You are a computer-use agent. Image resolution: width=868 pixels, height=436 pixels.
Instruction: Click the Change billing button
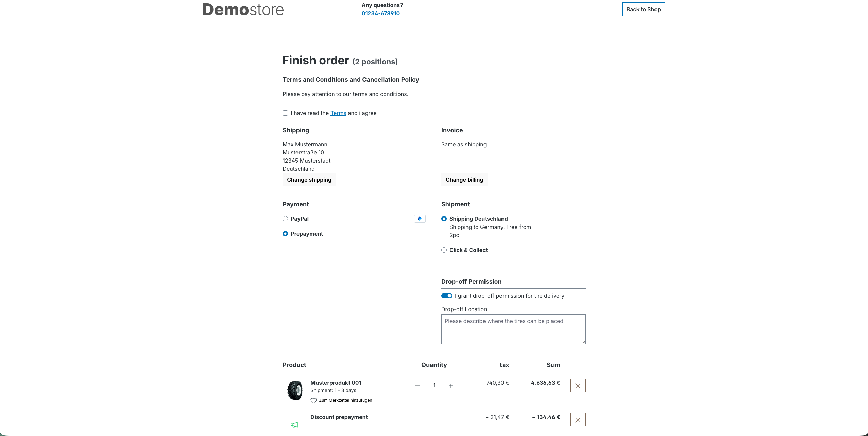click(x=464, y=180)
